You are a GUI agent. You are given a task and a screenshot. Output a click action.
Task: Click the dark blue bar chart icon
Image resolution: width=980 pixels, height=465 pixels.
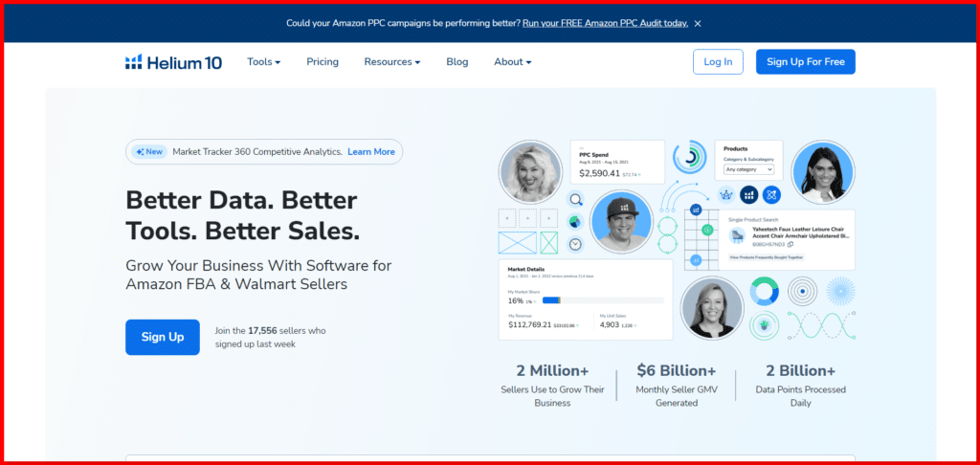[748, 195]
